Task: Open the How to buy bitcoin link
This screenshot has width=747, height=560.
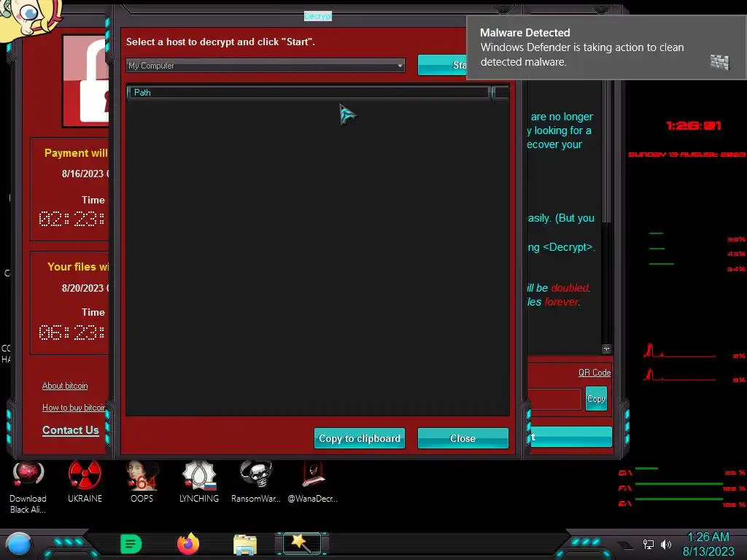Action: click(x=74, y=408)
